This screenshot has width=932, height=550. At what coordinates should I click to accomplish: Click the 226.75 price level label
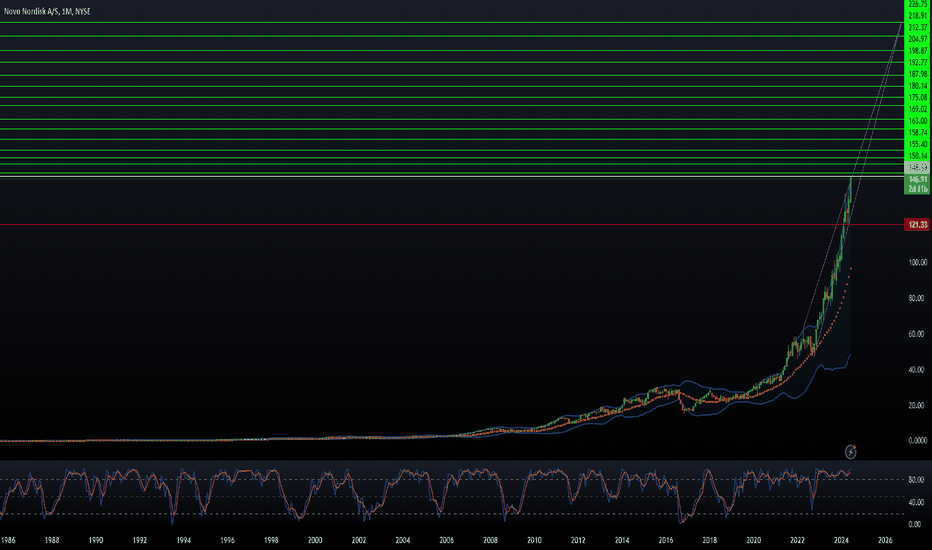[917, 4]
